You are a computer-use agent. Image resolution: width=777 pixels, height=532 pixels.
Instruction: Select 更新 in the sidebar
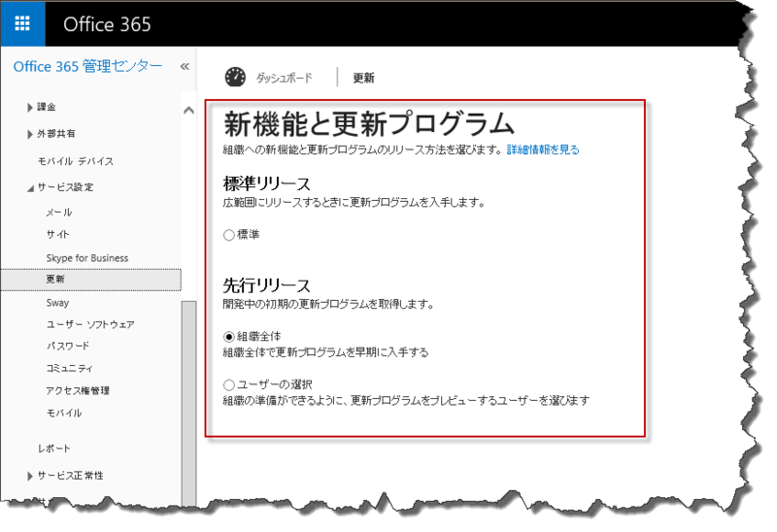pyautogui.click(x=90, y=280)
